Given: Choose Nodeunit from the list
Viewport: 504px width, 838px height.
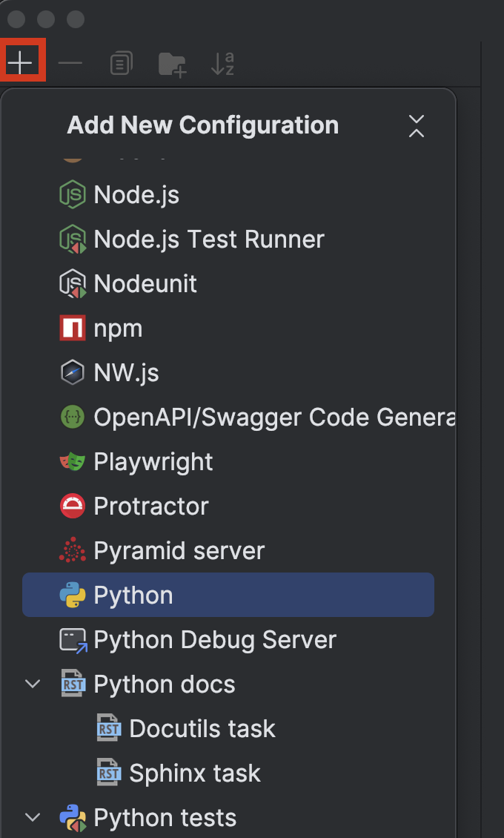Looking at the screenshot, I should tap(228, 283).
